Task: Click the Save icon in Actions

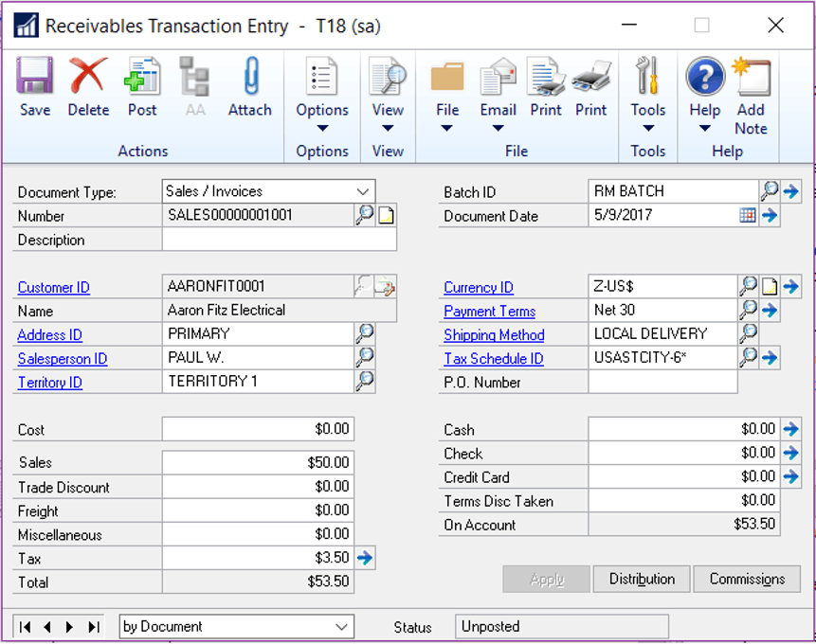Action: (35, 86)
